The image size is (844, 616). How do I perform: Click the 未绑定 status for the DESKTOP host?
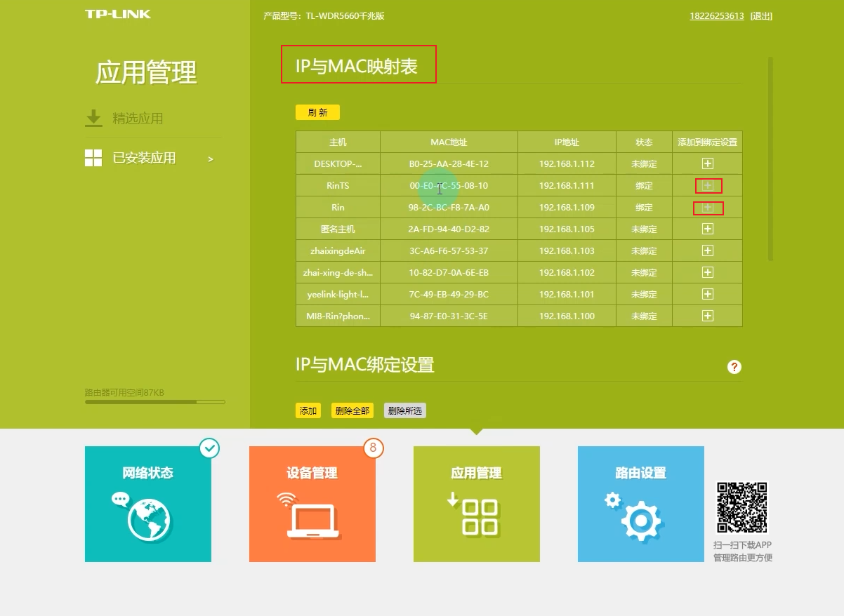[x=644, y=163]
